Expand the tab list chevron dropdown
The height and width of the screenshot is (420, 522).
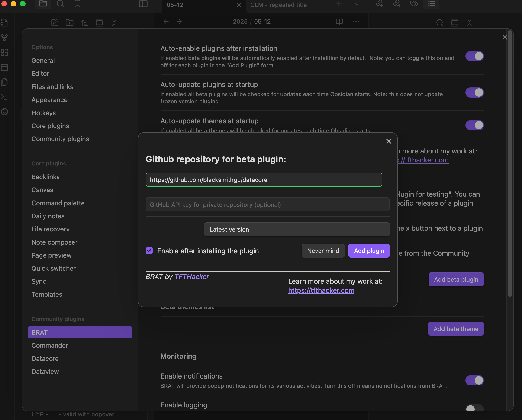coord(356,4)
